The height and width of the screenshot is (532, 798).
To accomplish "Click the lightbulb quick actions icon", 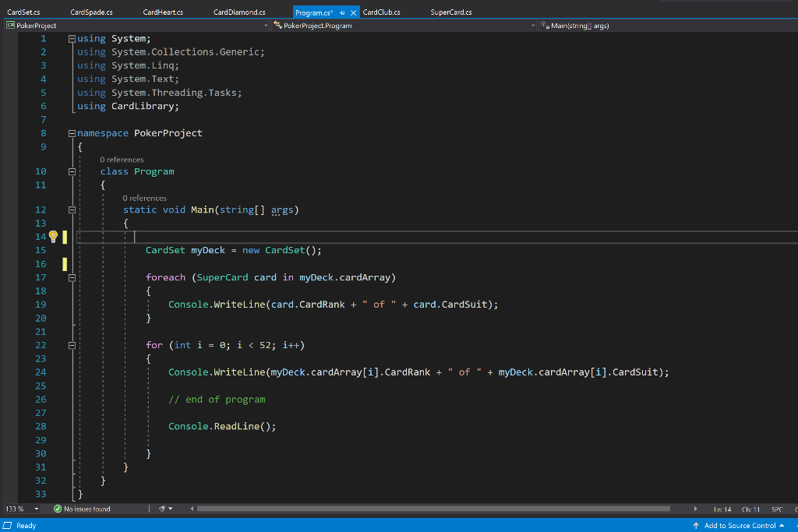I will coord(54,237).
